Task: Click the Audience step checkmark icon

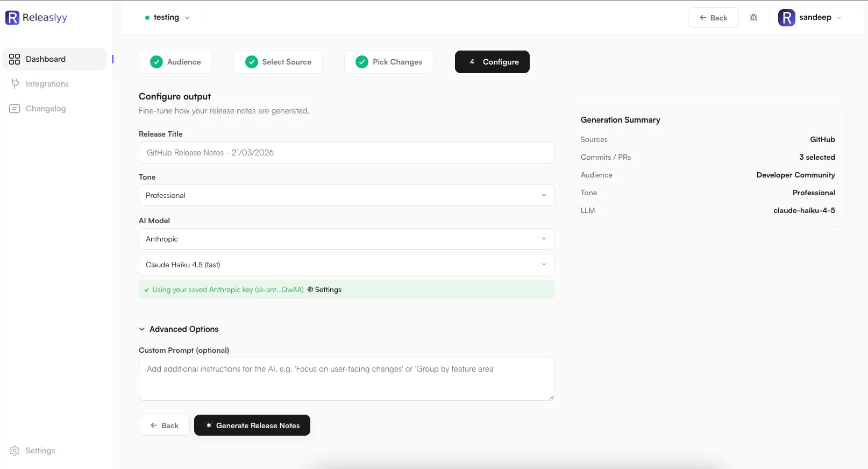Action: click(x=156, y=62)
